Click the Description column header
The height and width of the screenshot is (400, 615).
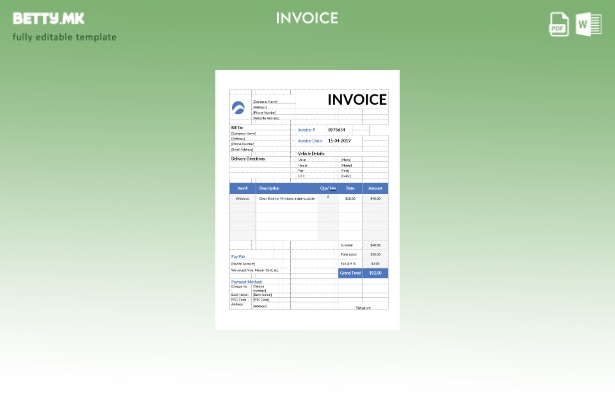click(269, 188)
